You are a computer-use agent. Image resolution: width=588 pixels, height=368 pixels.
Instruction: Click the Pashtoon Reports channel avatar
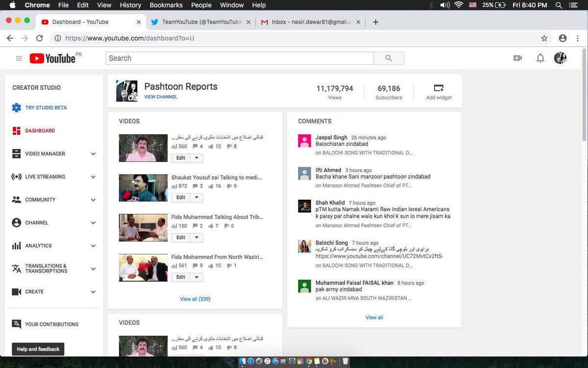tap(126, 91)
